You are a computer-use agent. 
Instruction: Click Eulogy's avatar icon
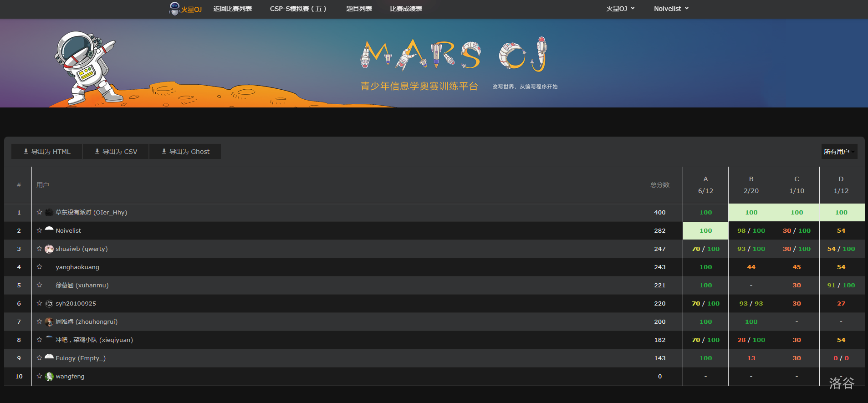coord(49,357)
